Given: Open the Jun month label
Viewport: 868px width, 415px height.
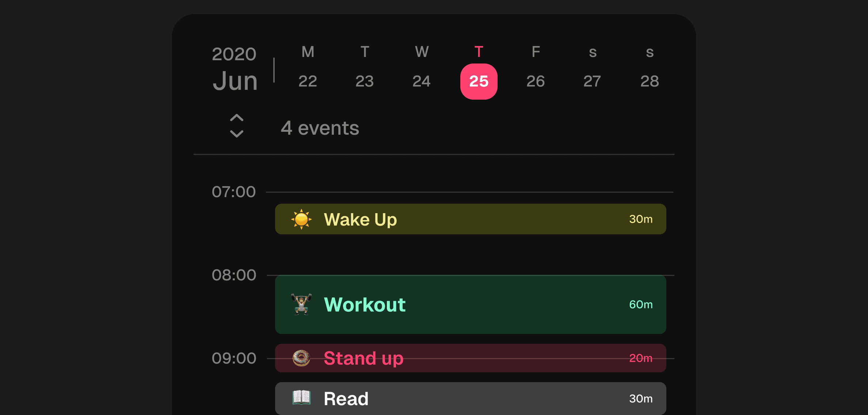Looking at the screenshot, I should pos(235,81).
